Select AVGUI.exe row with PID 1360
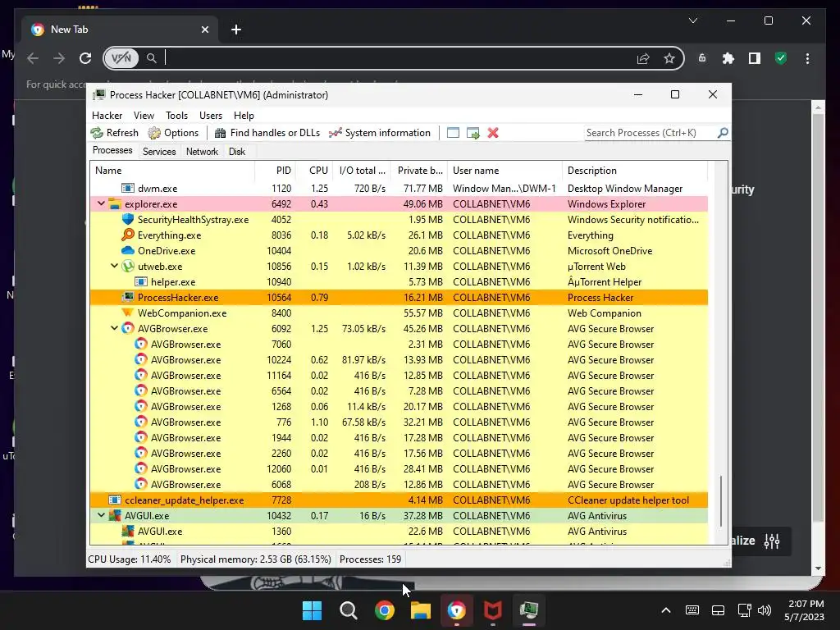Viewport: 840px width, 630px height. (399, 532)
